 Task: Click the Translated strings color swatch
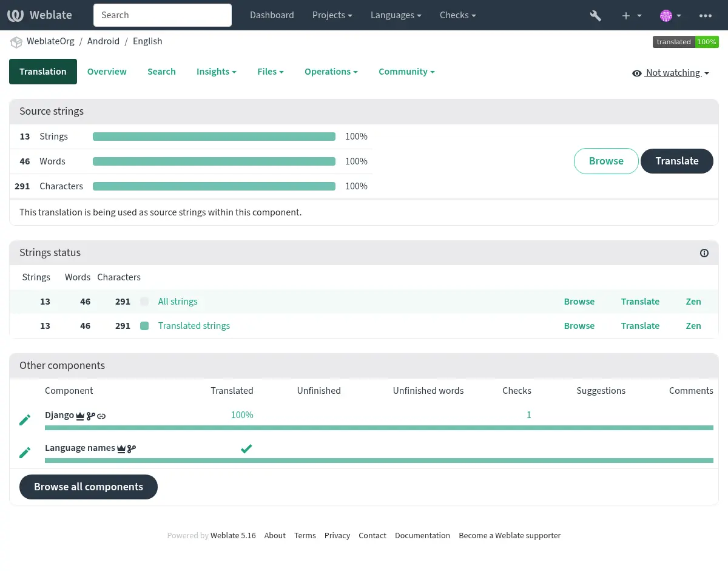click(x=144, y=326)
